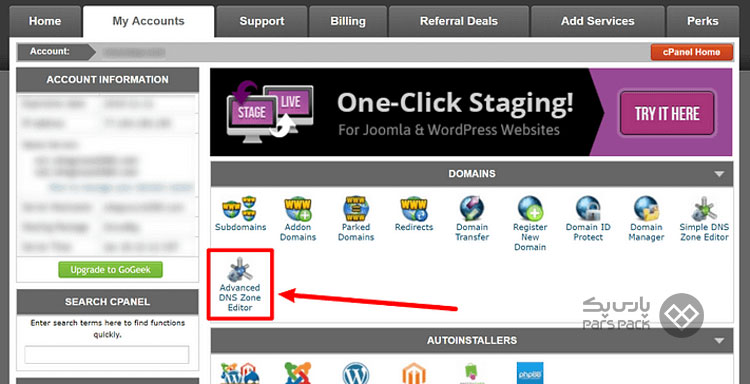
Task: Click the Search cPanel input field
Action: coord(107,355)
